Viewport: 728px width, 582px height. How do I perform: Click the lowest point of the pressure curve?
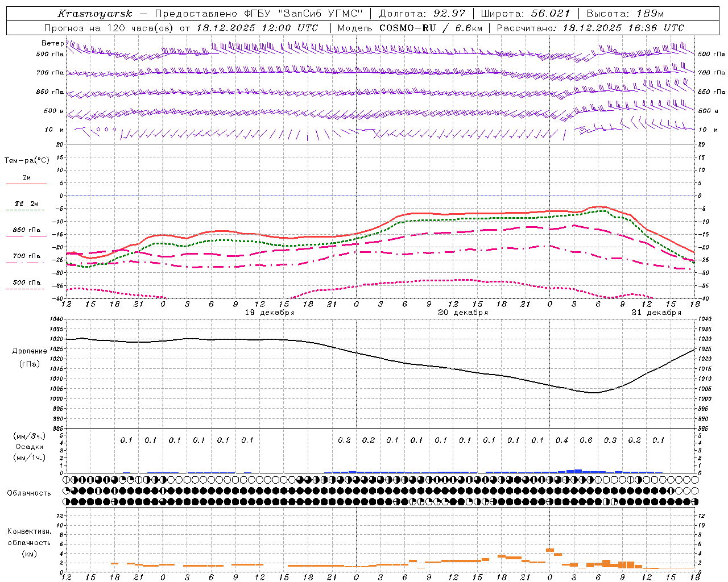pos(593,393)
